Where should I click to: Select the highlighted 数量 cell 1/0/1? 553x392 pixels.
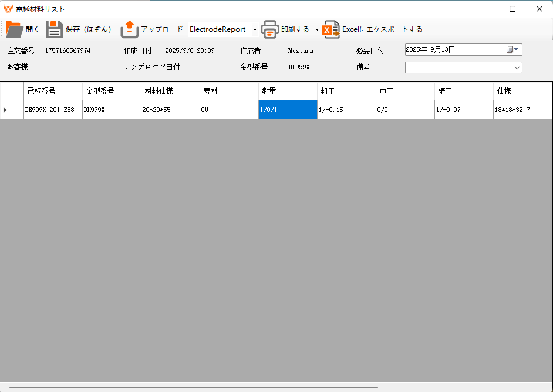[288, 110]
